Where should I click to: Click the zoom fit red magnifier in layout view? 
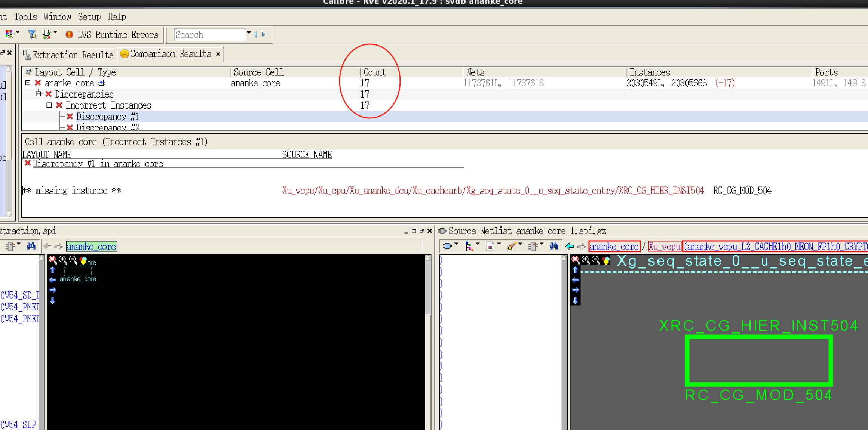[53, 260]
